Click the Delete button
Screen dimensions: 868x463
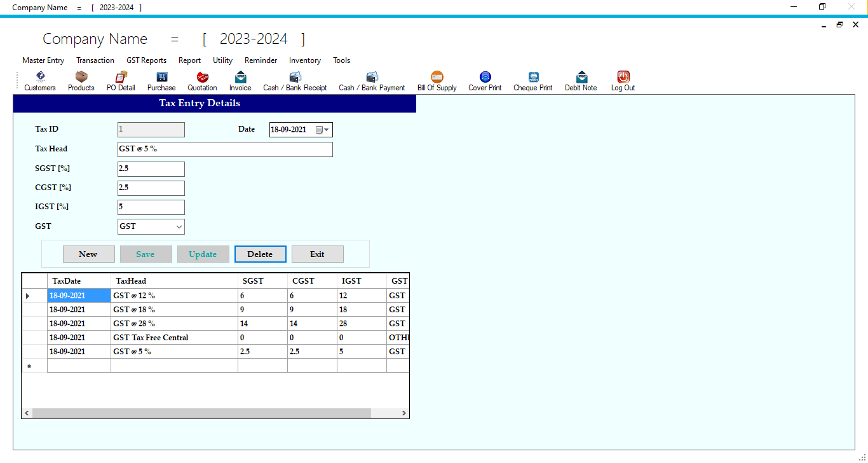tap(261, 254)
